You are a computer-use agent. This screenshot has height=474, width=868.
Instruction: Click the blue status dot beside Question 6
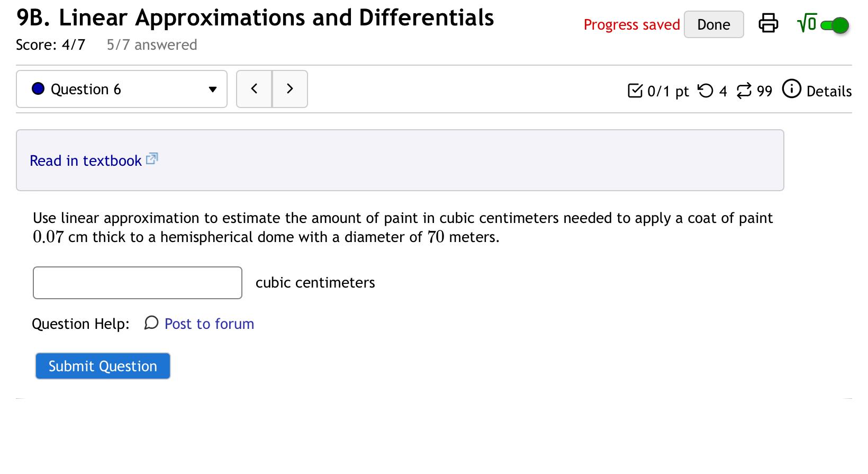pos(37,89)
